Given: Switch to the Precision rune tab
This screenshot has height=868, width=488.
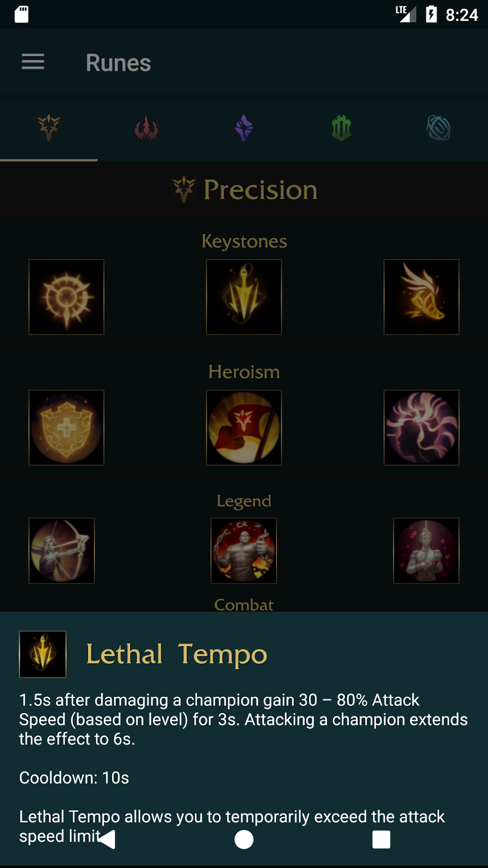Looking at the screenshot, I should pyautogui.click(x=49, y=128).
